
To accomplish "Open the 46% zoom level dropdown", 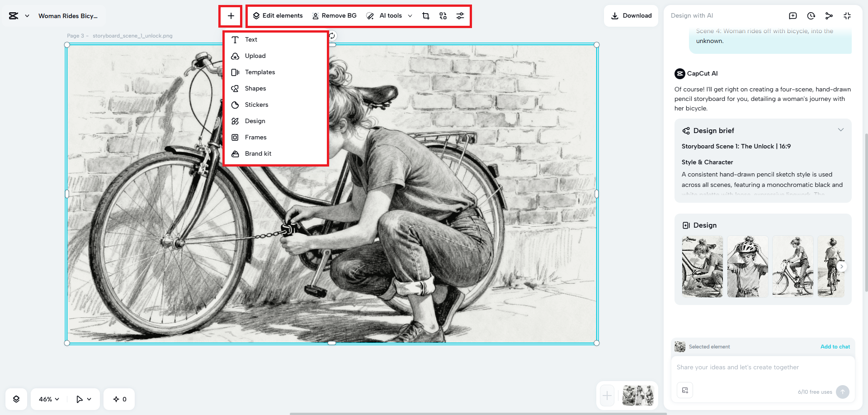I will click(x=47, y=399).
